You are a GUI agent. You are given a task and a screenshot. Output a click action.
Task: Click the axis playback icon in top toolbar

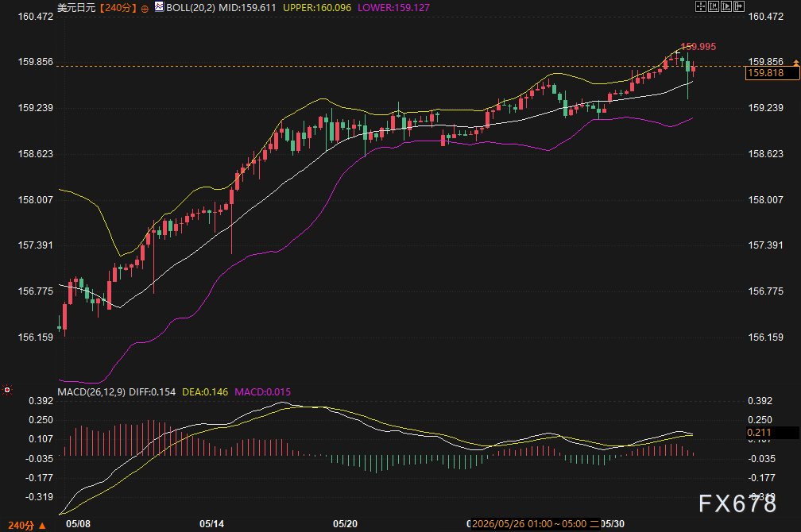(x=726, y=6)
